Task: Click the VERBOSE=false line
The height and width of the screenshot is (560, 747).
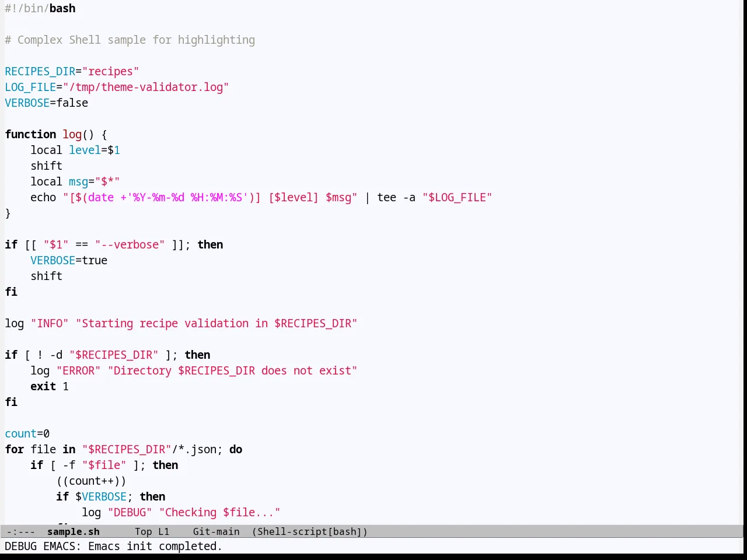Action: point(47,103)
